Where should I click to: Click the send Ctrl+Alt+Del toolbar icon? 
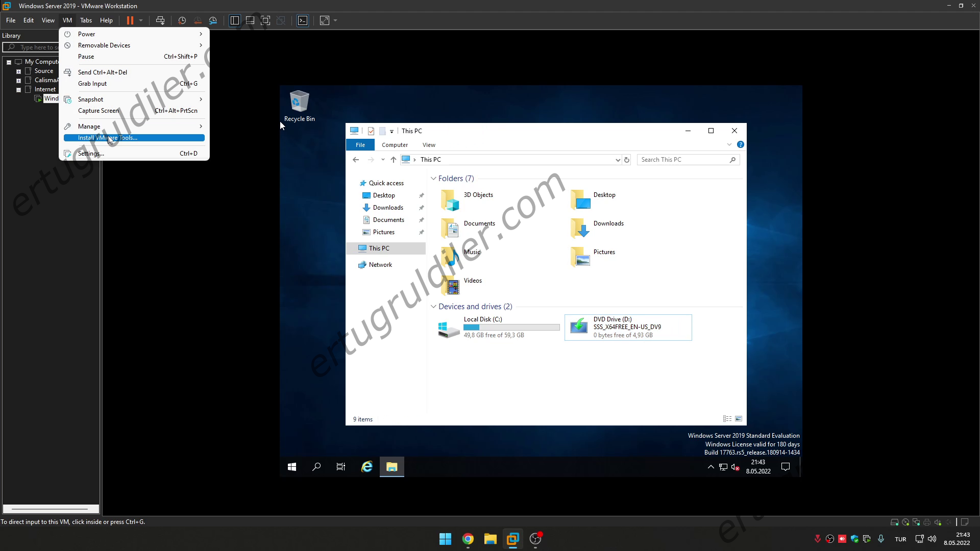(x=160, y=20)
